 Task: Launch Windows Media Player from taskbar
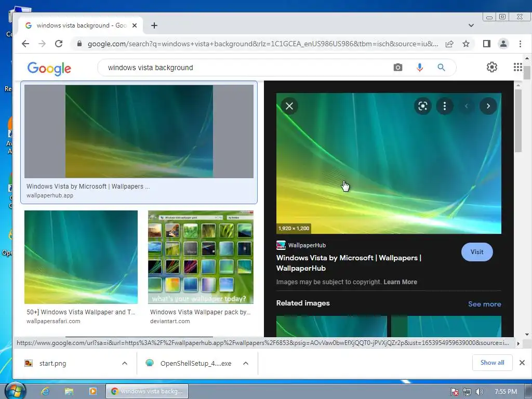(92, 392)
